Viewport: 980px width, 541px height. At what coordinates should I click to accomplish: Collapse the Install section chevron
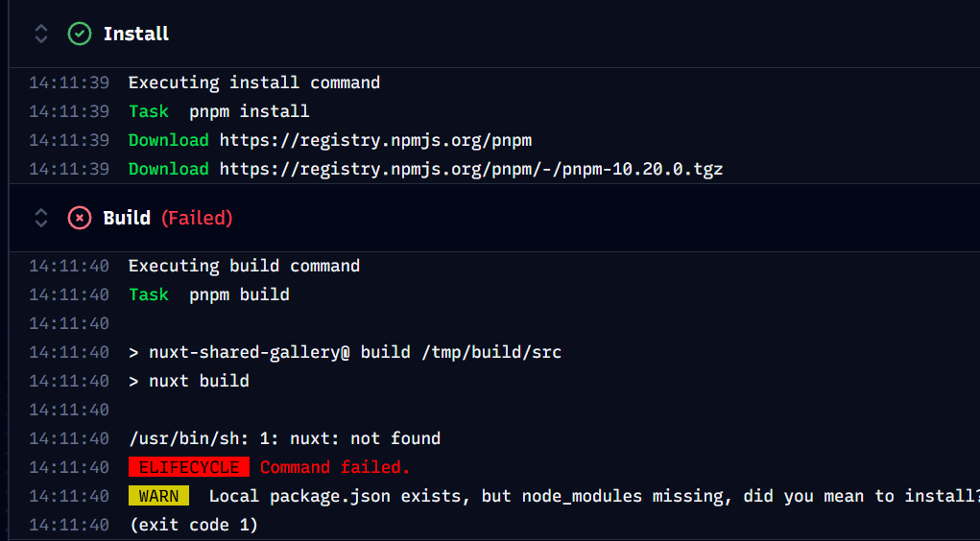pos(40,34)
